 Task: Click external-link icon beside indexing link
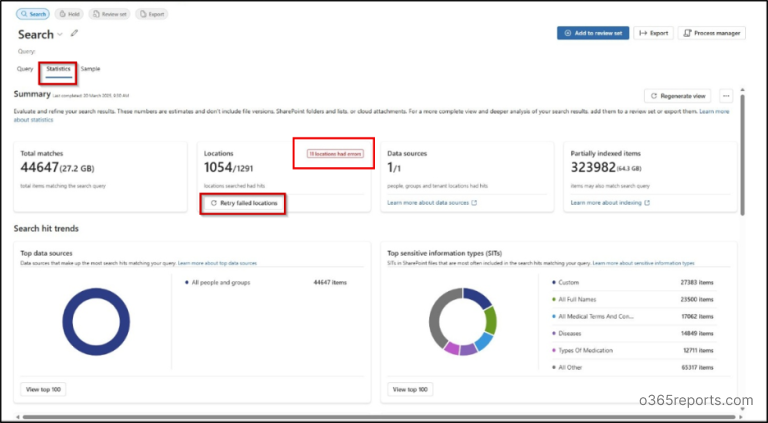pos(647,203)
